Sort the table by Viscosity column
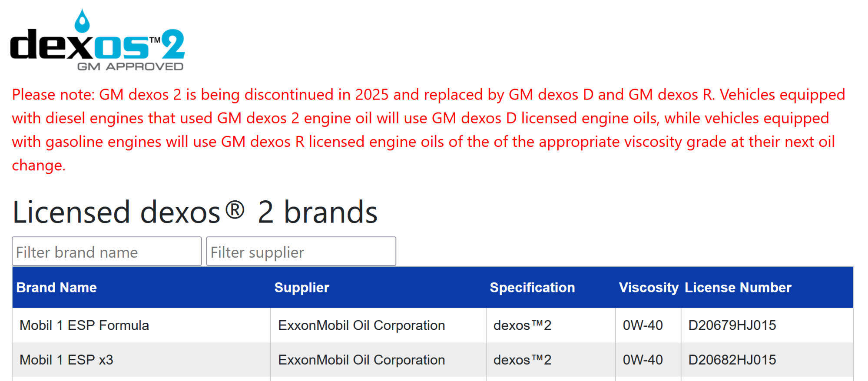 coord(648,287)
